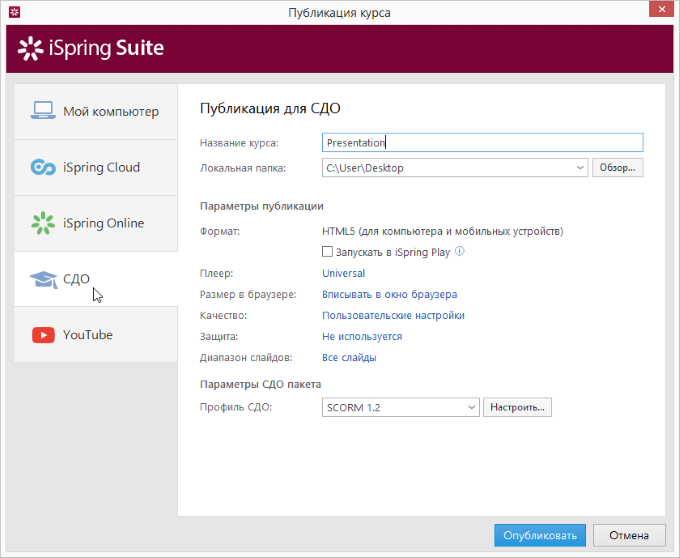This screenshot has height=558, width=680.
Task: Click the Отмена button
Action: (629, 535)
